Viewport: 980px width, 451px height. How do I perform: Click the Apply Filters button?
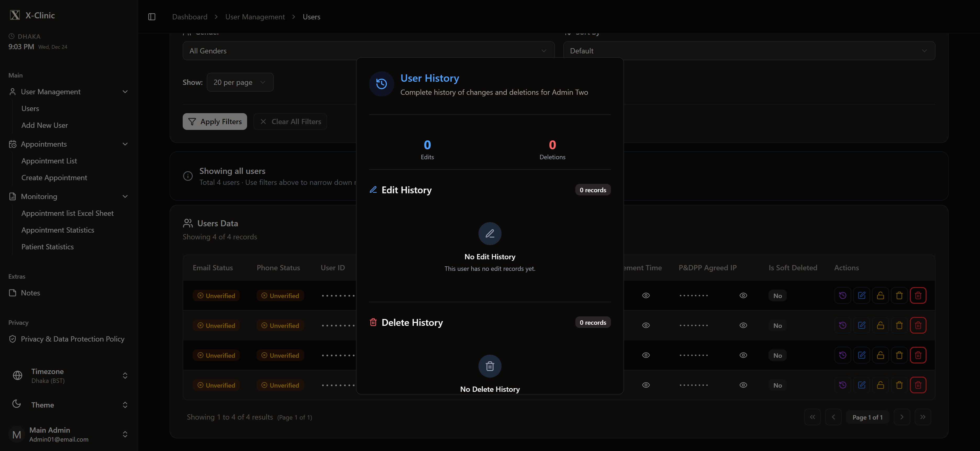pos(215,122)
